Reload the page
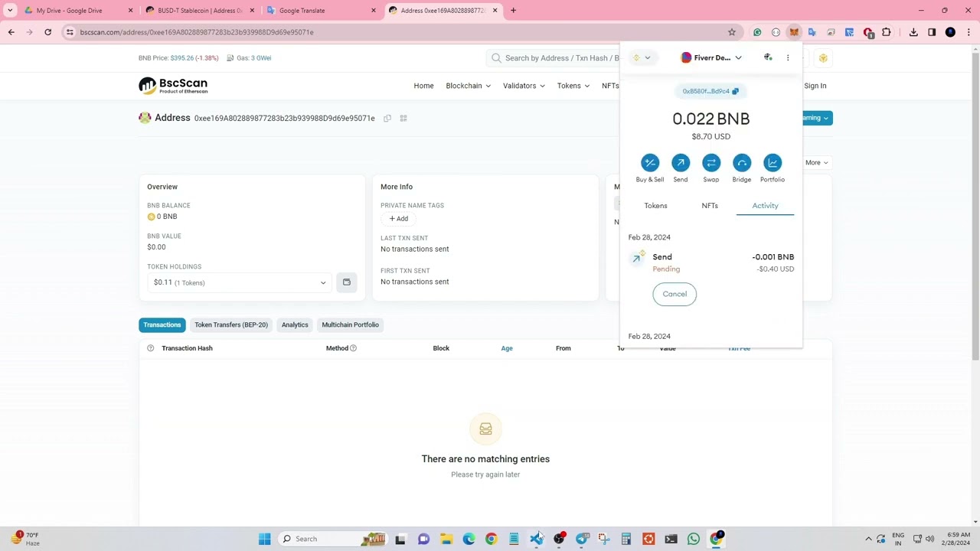Screen dimensions: 980x551 tap(47, 32)
